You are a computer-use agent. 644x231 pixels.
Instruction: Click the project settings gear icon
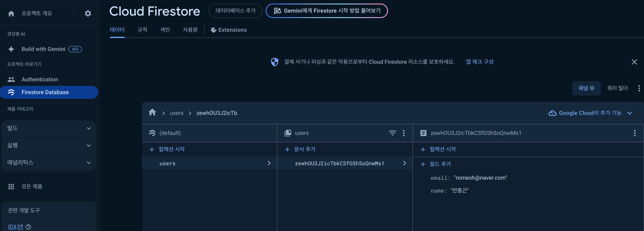coord(88,13)
